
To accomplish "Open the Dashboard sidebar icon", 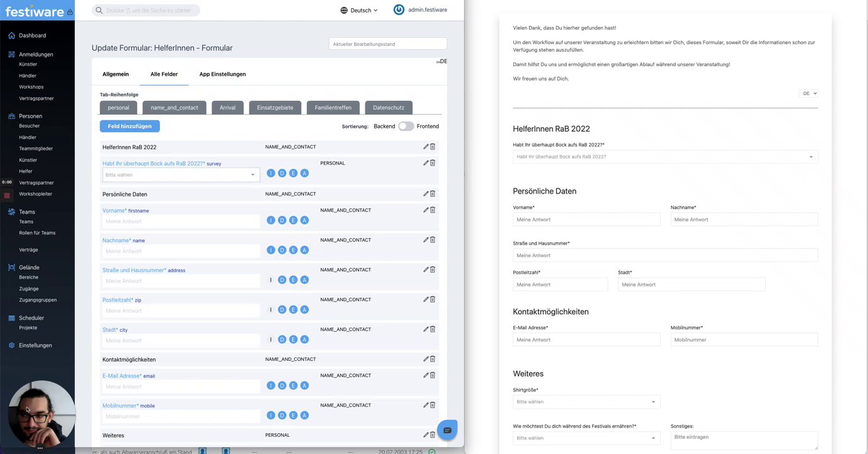I will tap(11, 35).
